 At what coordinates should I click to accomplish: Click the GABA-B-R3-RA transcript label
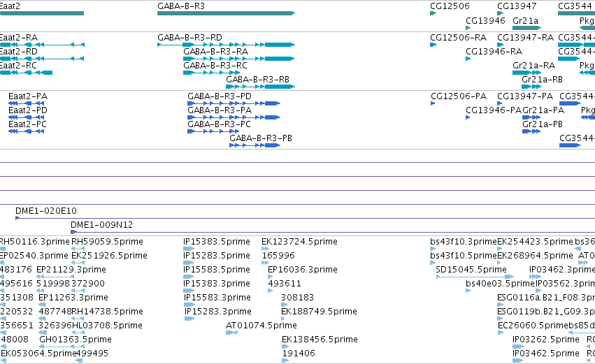(x=215, y=52)
